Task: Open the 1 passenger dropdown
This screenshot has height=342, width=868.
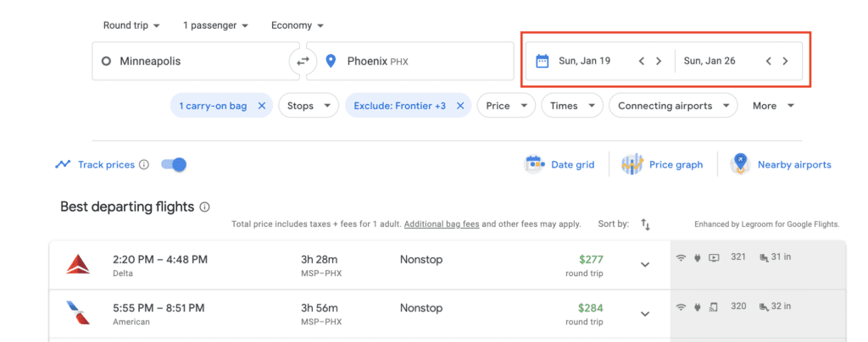Action: (215, 25)
